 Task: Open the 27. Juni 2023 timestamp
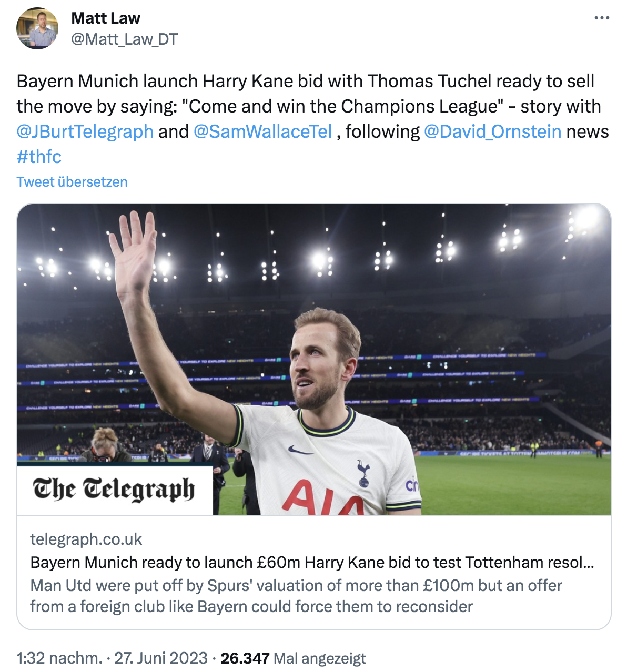pos(161,658)
